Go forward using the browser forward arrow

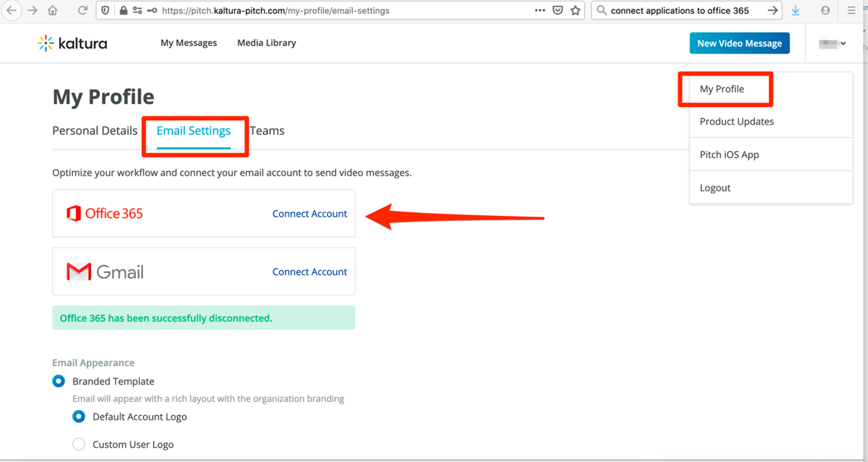click(x=32, y=11)
